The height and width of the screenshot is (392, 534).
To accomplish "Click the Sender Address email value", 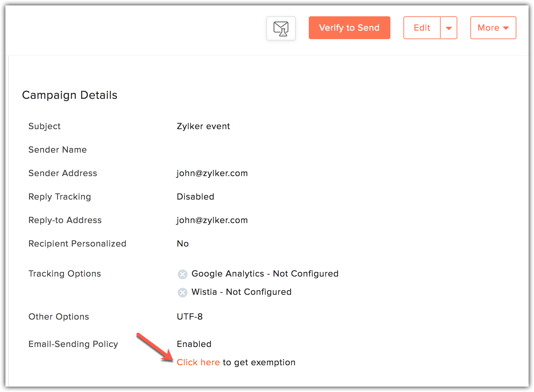I will 212,173.
